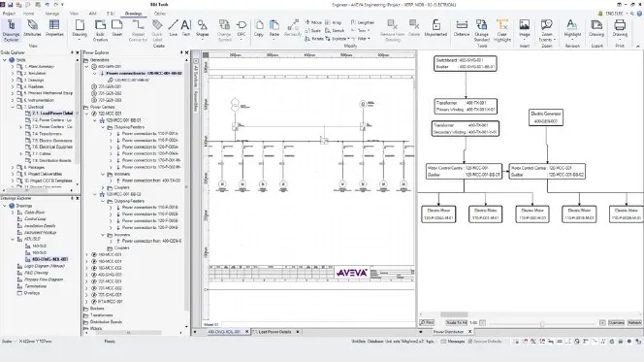This screenshot has width=644, height=362.
Task: Close the 400-DWG-ADL-001 document tab
Action: pyautogui.click(x=247, y=332)
